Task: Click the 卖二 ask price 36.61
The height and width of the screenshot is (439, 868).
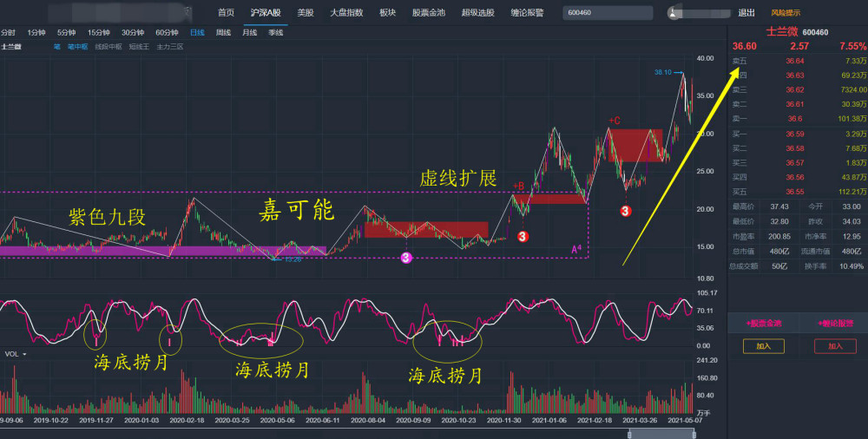Action: point(795,104)
